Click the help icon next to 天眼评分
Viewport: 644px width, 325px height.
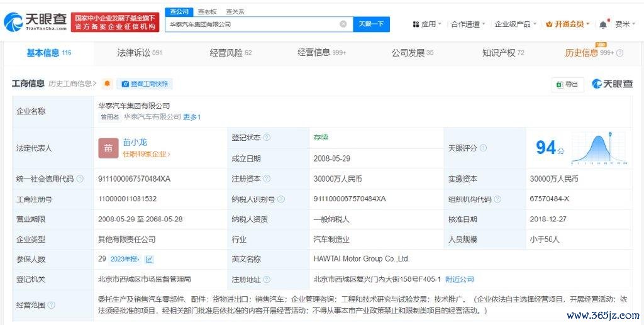483,148
